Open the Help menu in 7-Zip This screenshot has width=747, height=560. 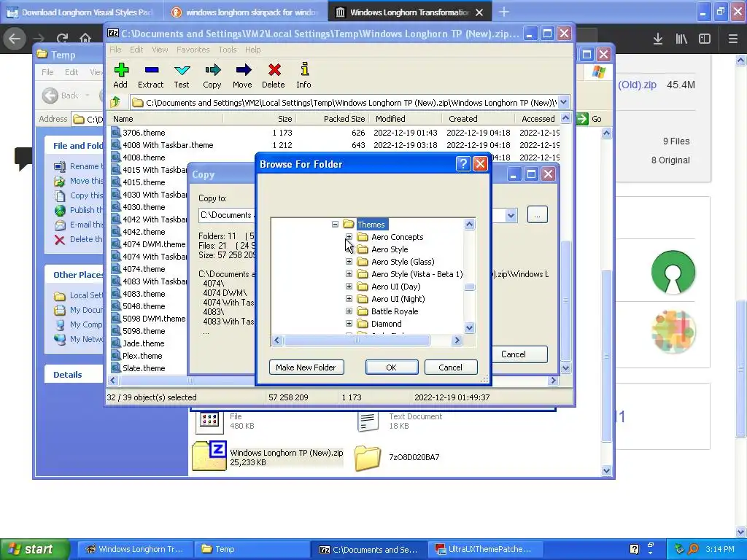point(253,50)
